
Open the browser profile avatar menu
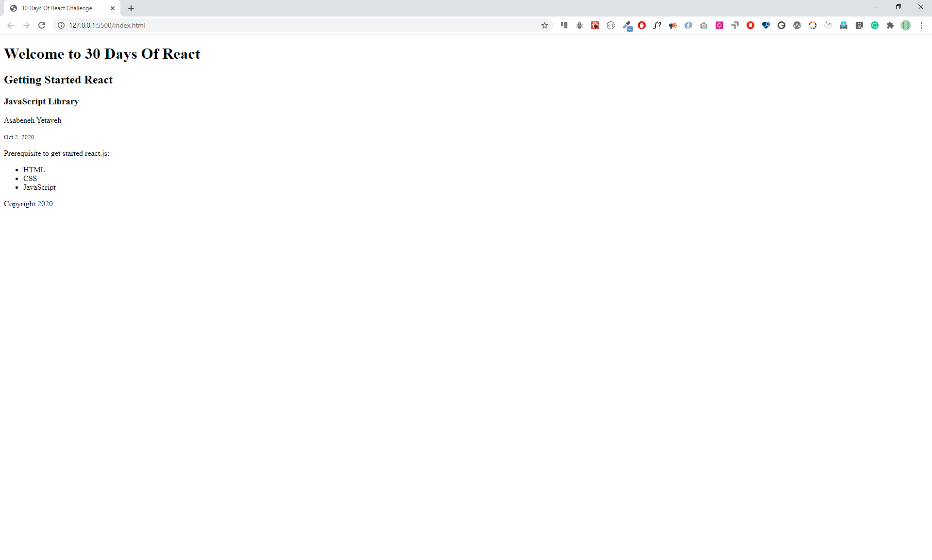pyautogui.click(x=906, y=25)
